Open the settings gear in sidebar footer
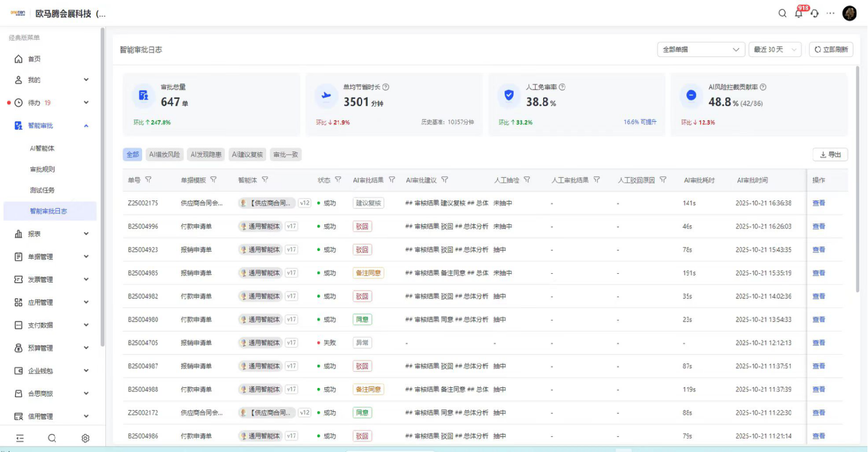The height and width of the screenshot is (452, 868). [86, 439]
